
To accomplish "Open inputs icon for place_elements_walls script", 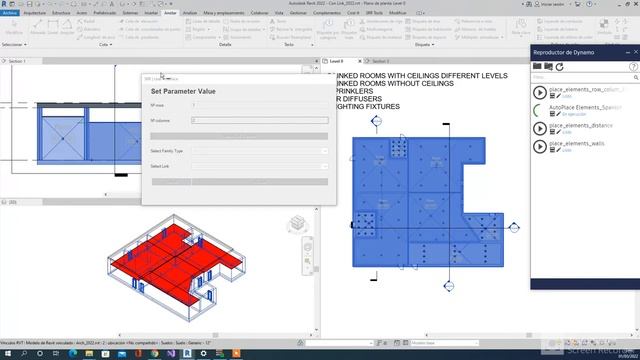I will 552,150.
